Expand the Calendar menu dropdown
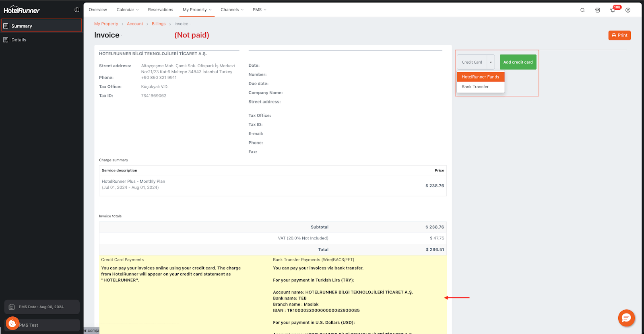Screen dimensions: 644x334 click(127, 10)
